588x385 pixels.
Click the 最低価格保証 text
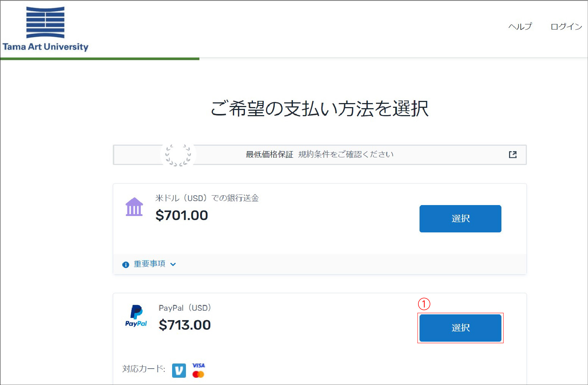pos(269,154)
